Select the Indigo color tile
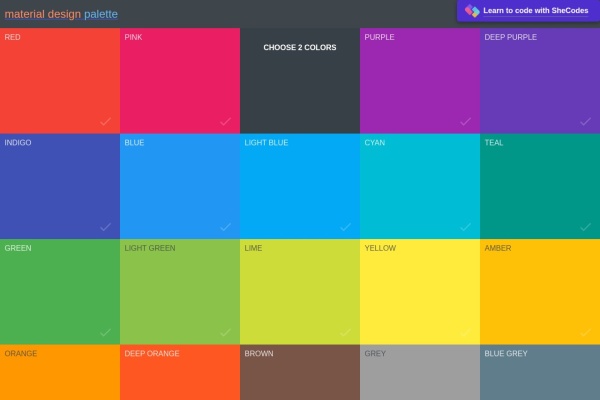The width and height of the screenshot is (600, 400). pyautogui.click(x=60, y=186)
